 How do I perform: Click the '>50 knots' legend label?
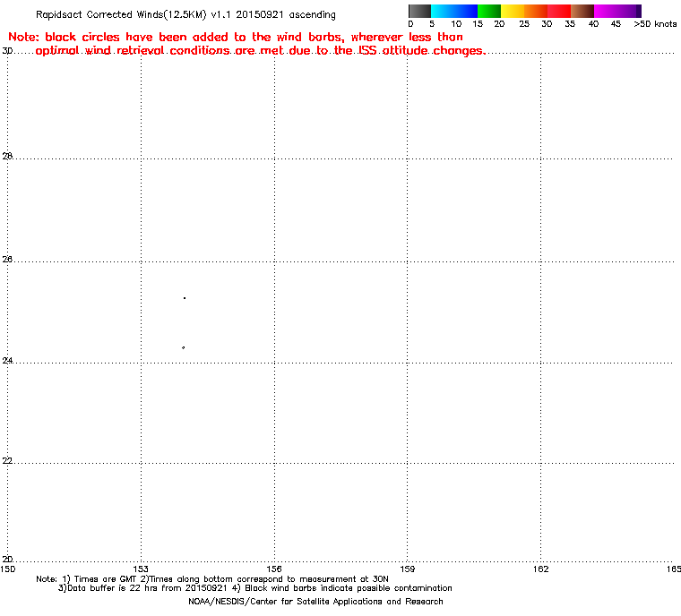pyautogui.click(x=655, y=24)
